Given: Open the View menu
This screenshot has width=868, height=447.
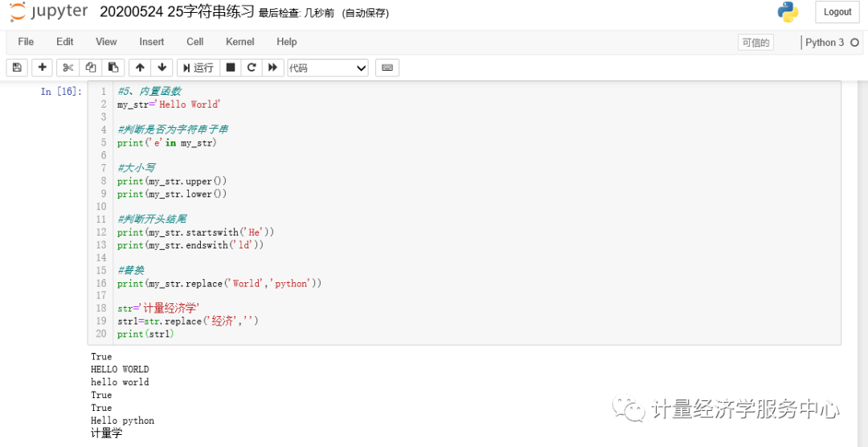Looking at the screenshot, I should (106, 42).
